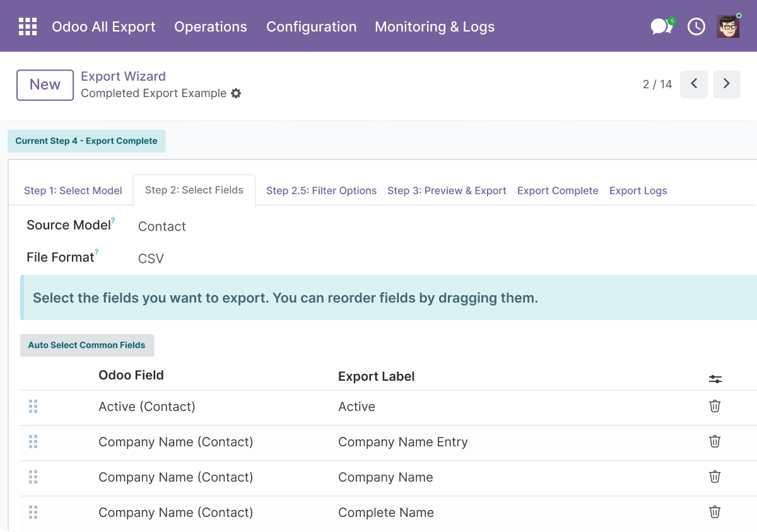Switch to Step 1: Select Model tab
Viewport: 757px width, 532px height.
[x=73, y=190]
